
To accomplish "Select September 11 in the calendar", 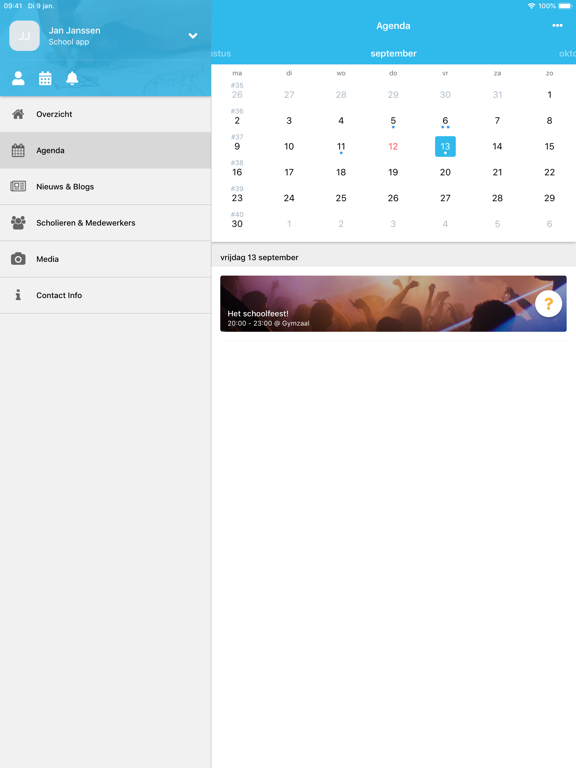I will click(341, 146).
